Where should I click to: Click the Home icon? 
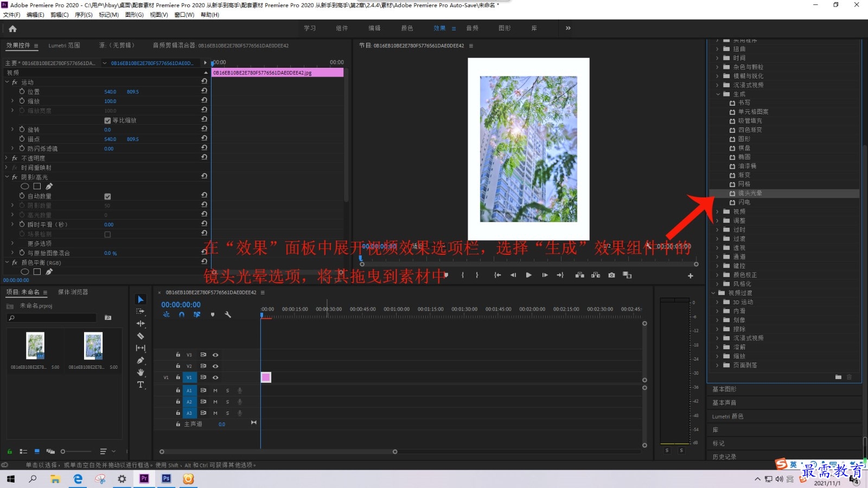12,29
